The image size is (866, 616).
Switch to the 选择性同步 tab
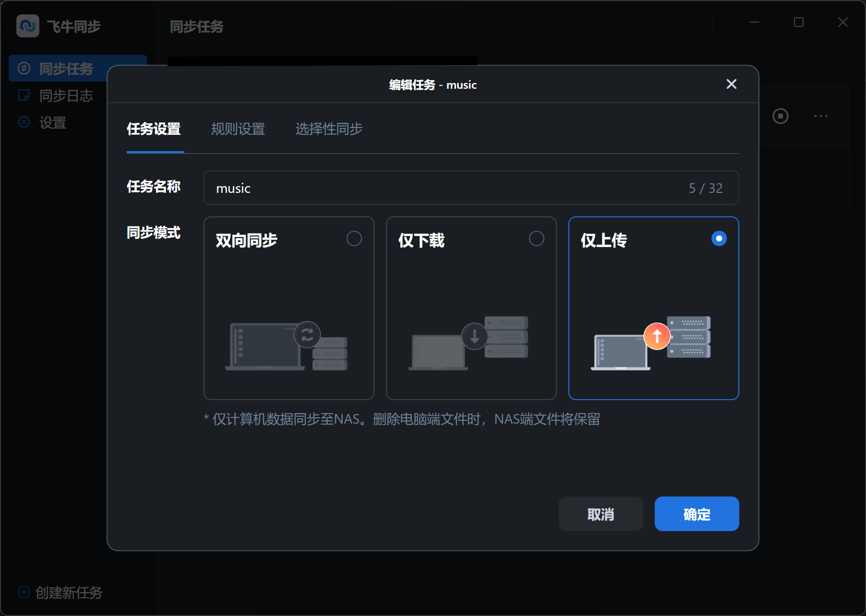click(x=329, y=129)
